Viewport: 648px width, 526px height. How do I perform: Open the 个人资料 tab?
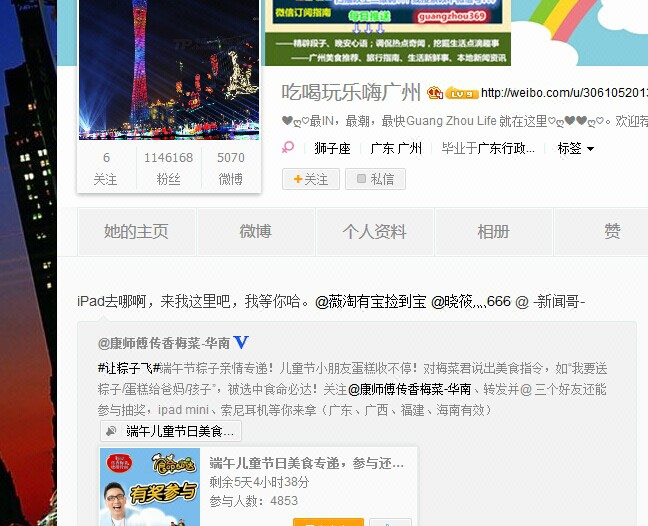click(x=375, y=232)
